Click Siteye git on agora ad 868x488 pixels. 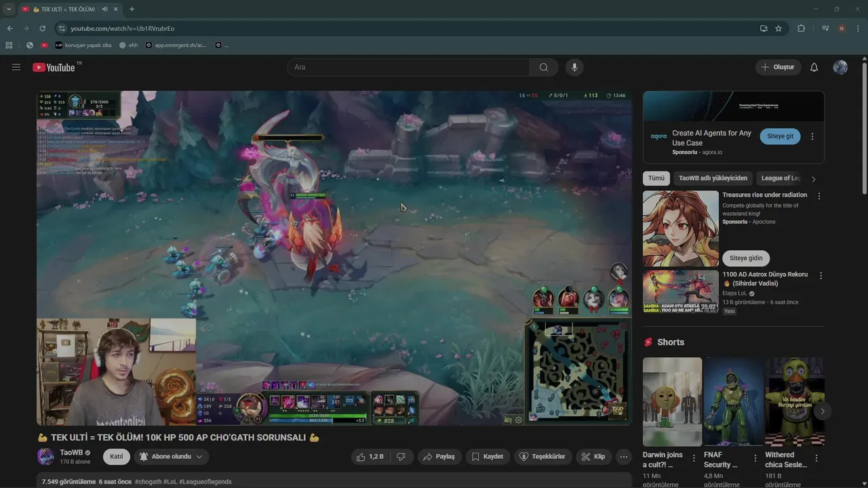point(780,136)
